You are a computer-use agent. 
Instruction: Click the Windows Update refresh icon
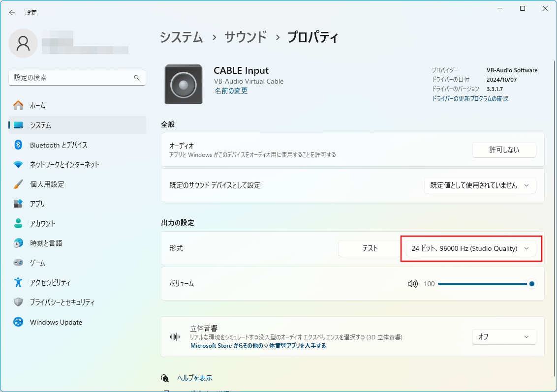(18, 322)
